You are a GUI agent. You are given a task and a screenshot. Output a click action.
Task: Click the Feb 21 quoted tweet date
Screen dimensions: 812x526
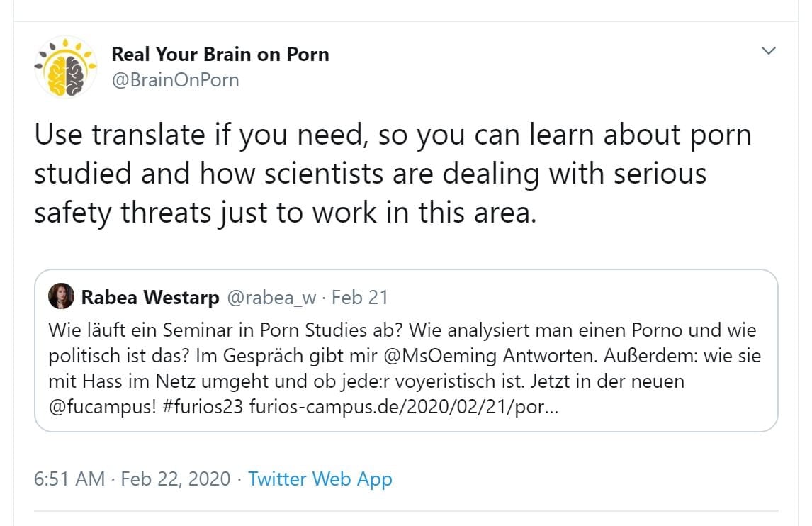360,298
